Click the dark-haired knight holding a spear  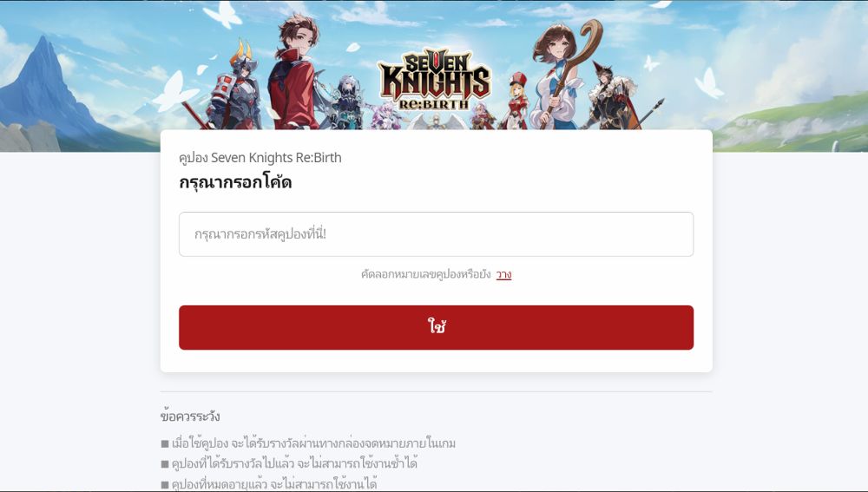614,97
